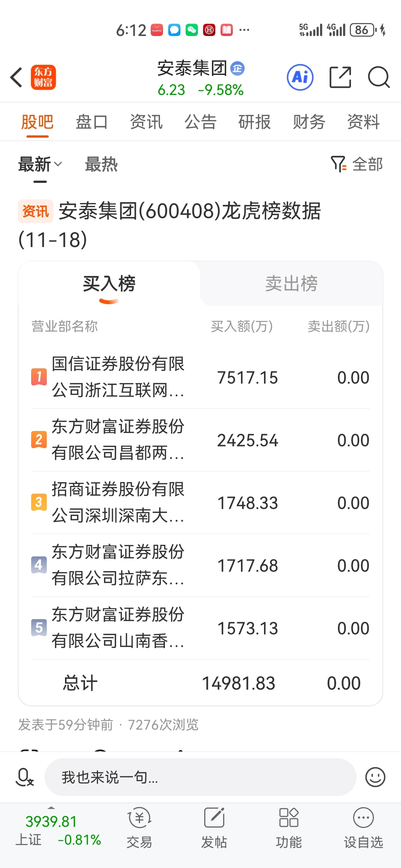
Task: Tap the share icon in header
Action: [340, 78]
